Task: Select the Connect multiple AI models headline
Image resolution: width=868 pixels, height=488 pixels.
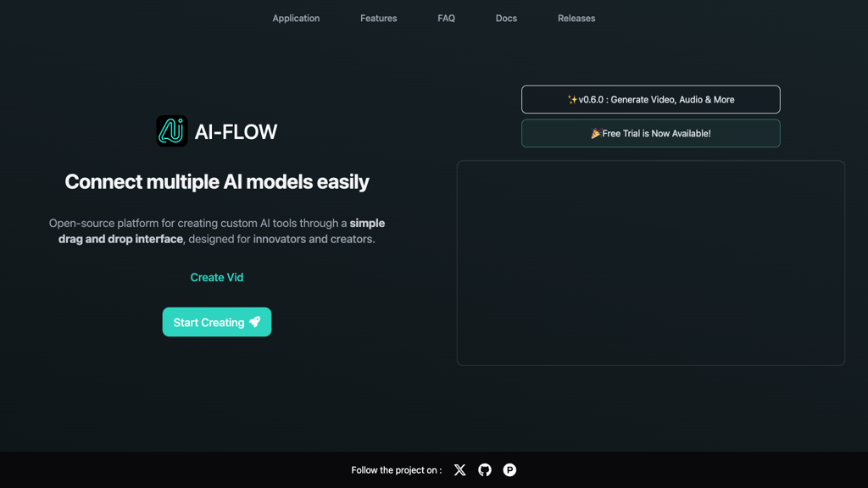Action: (217, 181)
